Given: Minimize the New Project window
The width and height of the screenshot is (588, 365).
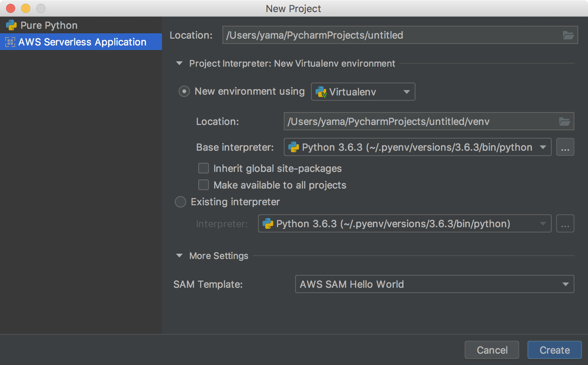Looking at the screenshot, I should pos(26,8).
